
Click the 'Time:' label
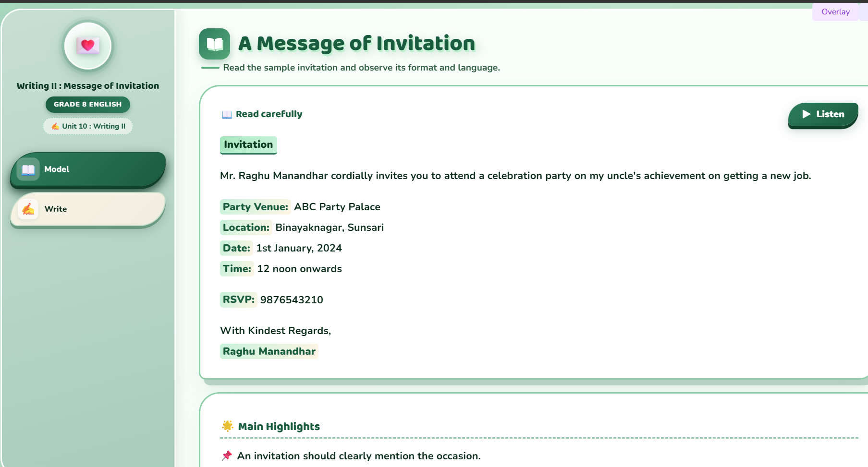pos(237,269)
